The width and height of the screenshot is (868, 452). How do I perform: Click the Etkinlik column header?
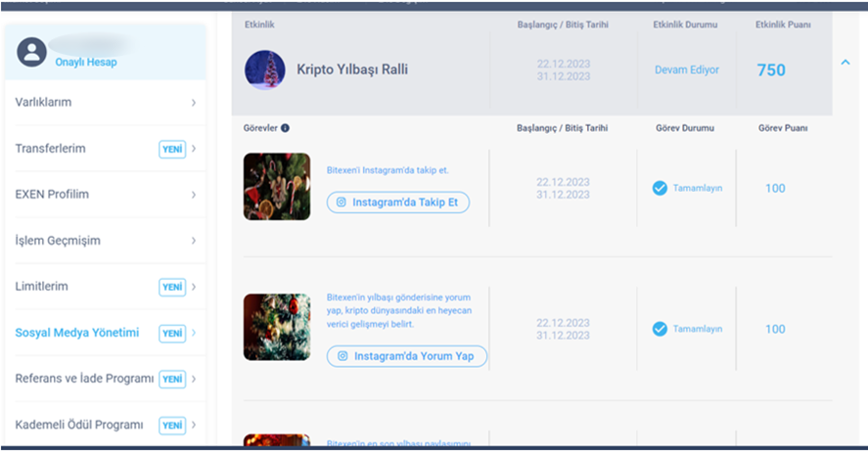(x=259, y=24)
